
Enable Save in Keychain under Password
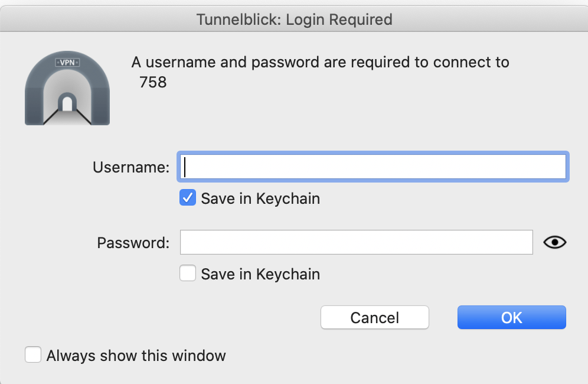click(x=188, y=274)
